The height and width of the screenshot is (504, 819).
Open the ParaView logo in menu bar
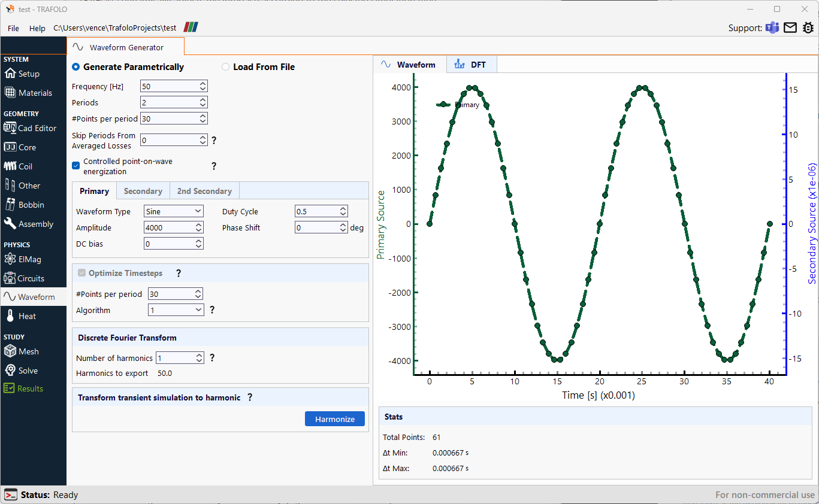[x=191, y=27]
